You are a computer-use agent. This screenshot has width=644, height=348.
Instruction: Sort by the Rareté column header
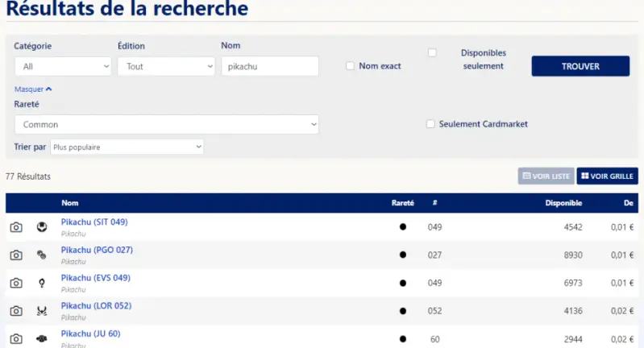[x=402, y=203]
